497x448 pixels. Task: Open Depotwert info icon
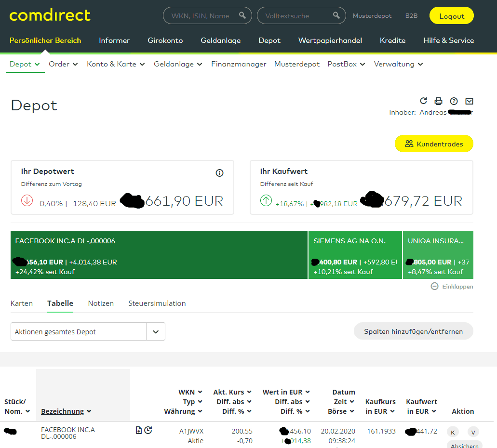pyautogui.click(x=219, y=172)
